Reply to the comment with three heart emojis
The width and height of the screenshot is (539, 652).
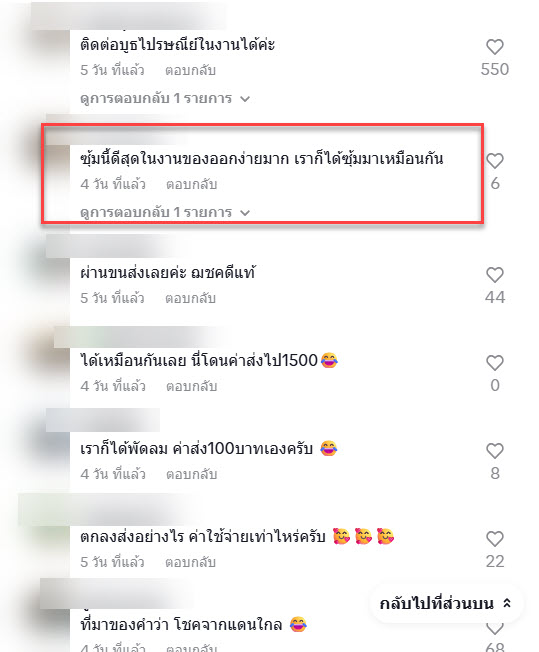[190, 563]
